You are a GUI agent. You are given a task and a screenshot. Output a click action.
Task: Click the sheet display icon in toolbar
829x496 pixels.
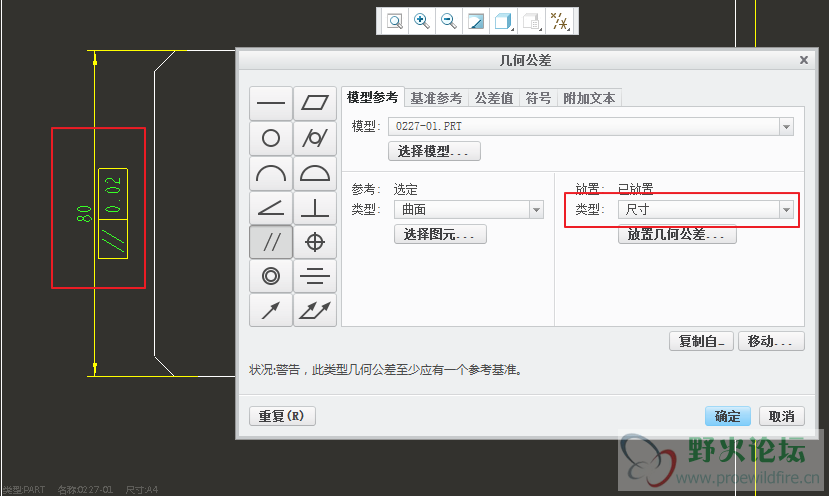coord(530,21)
